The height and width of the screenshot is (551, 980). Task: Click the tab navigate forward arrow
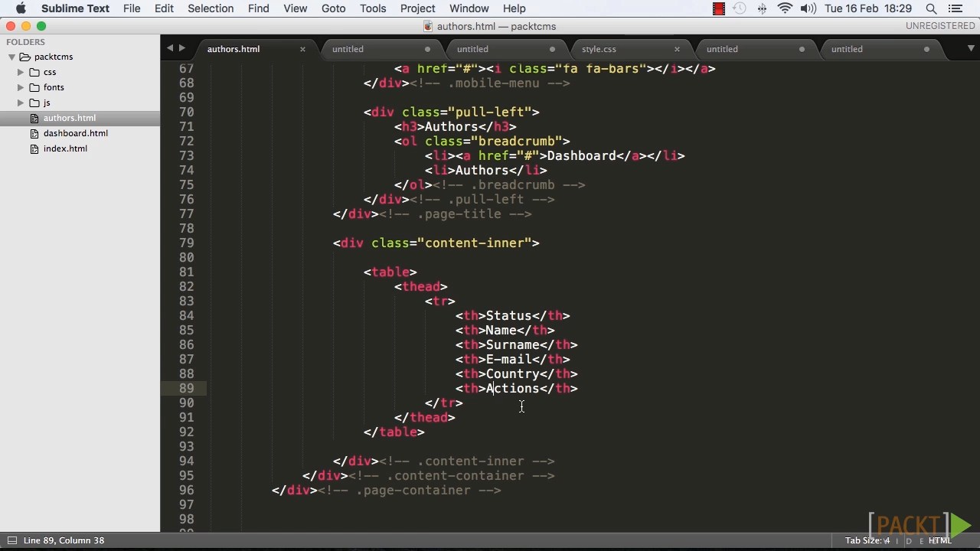pyautogui.click(x=182, y=48)
